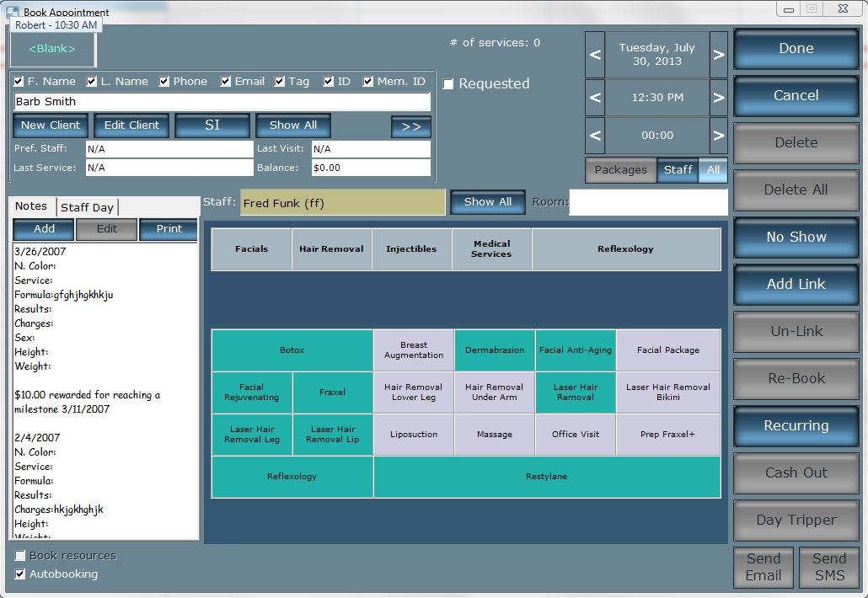This screenshot has width=868, height=598.
Task: Uncheck the Email search filter
Action: tap(226, 82)
